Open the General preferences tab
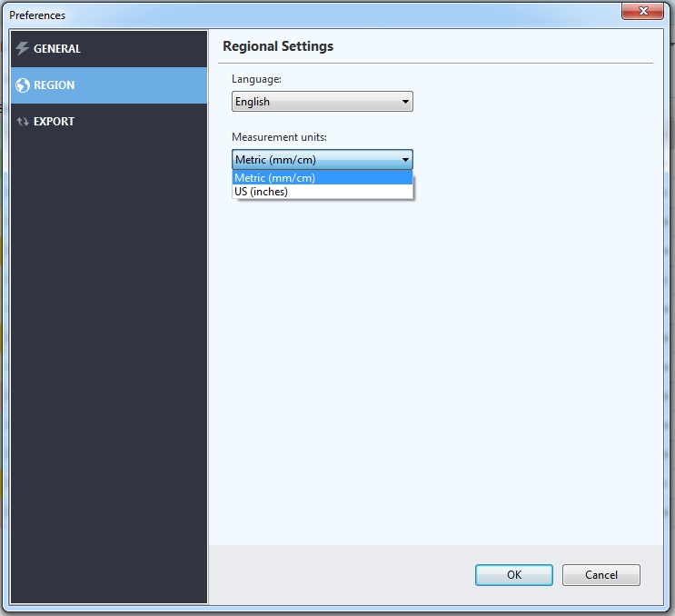This screenshot has height=616, width=675. (57, 49)
